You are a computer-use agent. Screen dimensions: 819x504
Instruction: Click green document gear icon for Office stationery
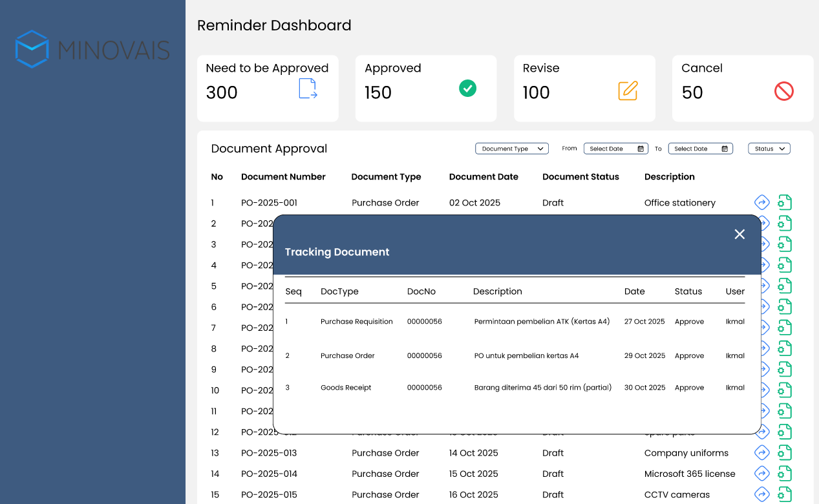(784, 203)
